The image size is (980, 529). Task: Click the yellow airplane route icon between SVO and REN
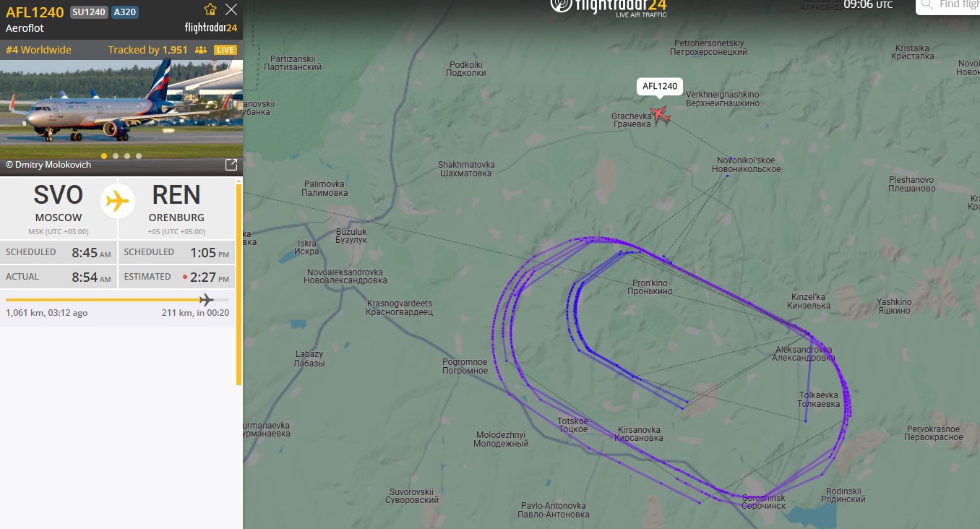pos(118,200)
